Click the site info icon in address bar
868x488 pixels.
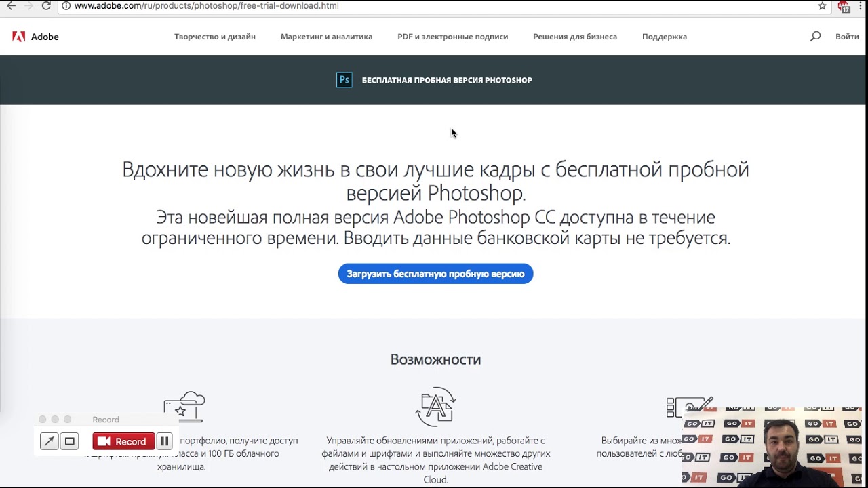[66, 5]
